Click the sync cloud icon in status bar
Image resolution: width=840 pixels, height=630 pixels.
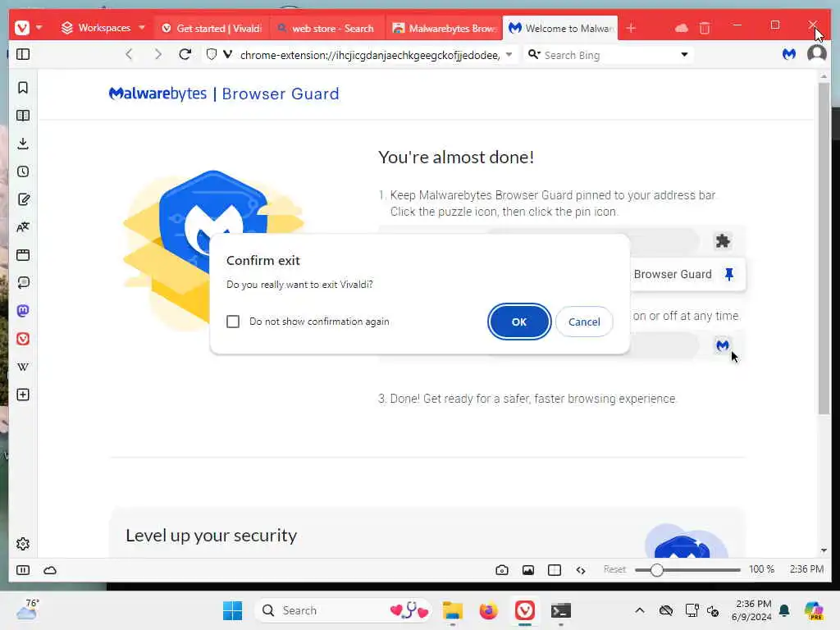50,570
